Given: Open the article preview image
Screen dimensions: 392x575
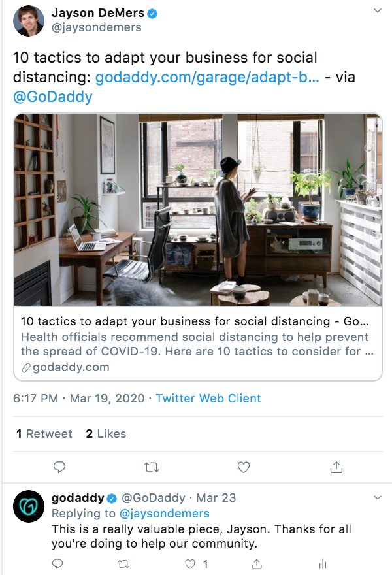Looking at the screenshot, I should pyautogui.click(x=197, y=210).
